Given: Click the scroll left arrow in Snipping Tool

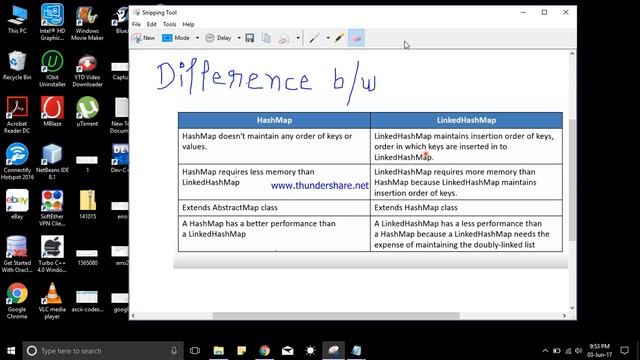Looking at the screenshot, I should [133, 316].
